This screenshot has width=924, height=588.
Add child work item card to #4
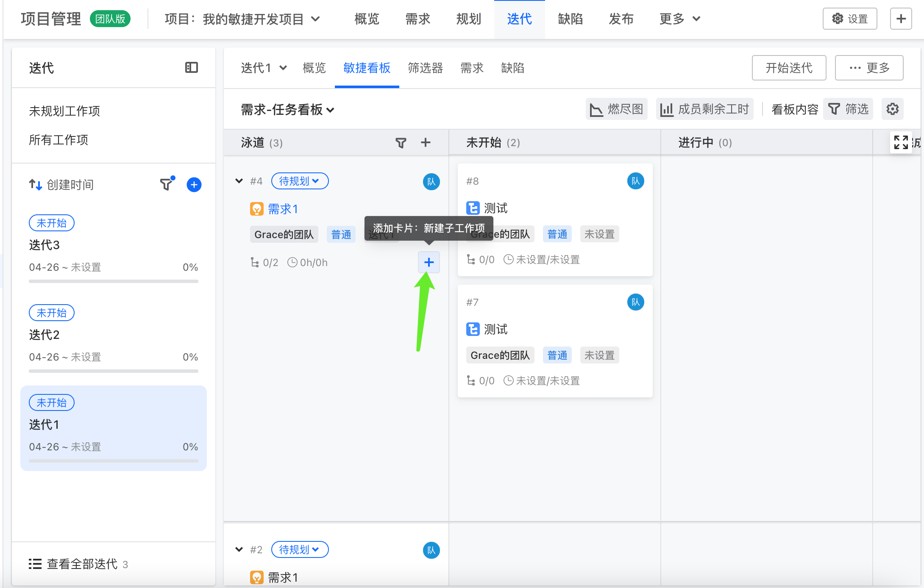[x=429, y=262]
